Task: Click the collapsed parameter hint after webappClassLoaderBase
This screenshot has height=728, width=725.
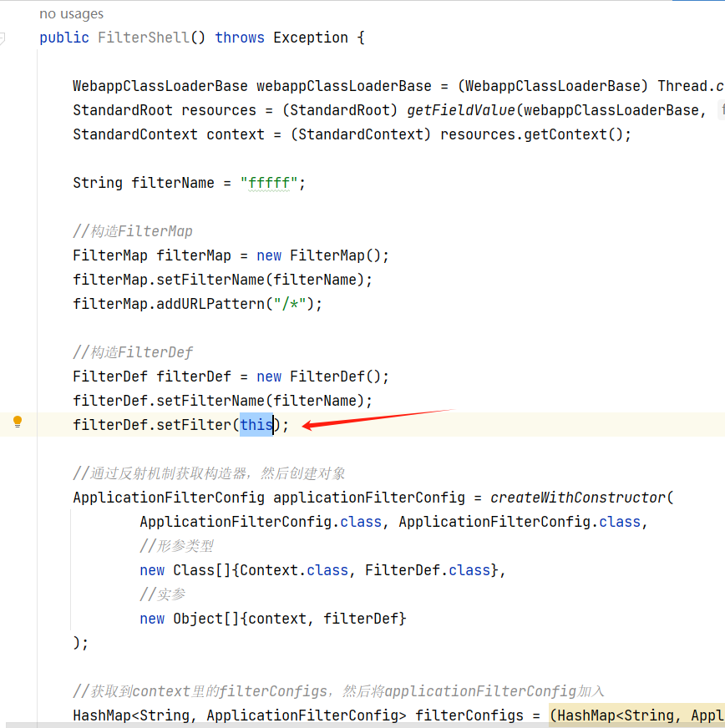Action: coord(720,110)
